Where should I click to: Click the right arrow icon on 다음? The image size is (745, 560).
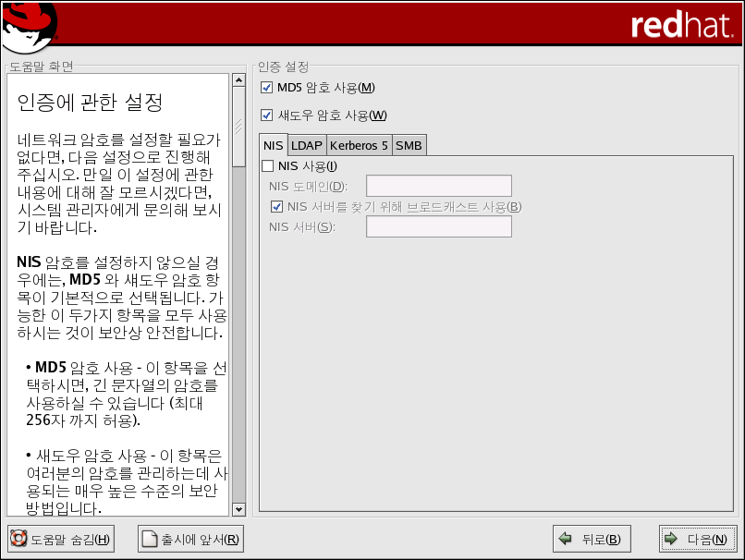click(x=672, y=540)
